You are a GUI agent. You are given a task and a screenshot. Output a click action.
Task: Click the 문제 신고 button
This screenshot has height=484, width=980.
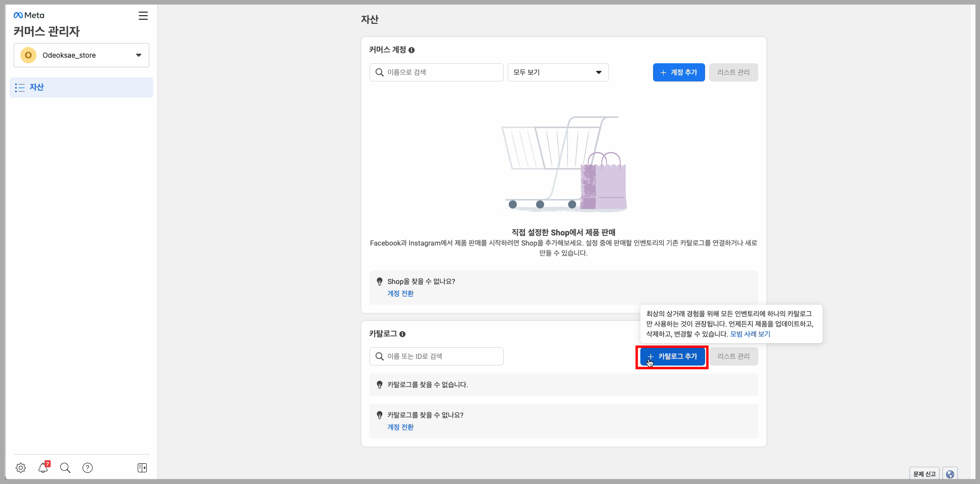(924, 474)
